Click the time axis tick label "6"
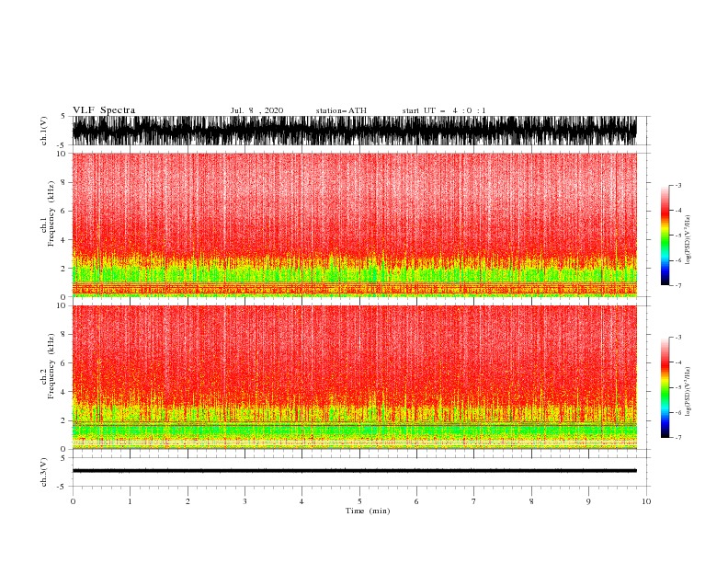The width and height of the screenshot is (728, 563). (416, 501)
